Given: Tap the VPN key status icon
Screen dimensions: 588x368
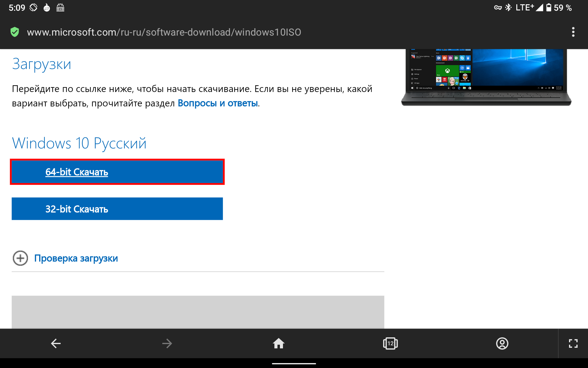Looking at the screenshot, I should pyautogui.click(x=498, y=8).
